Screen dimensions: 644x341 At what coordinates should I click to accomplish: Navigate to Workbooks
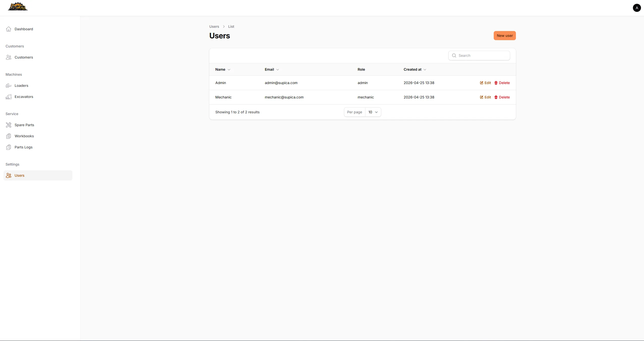tap(38, 136)
